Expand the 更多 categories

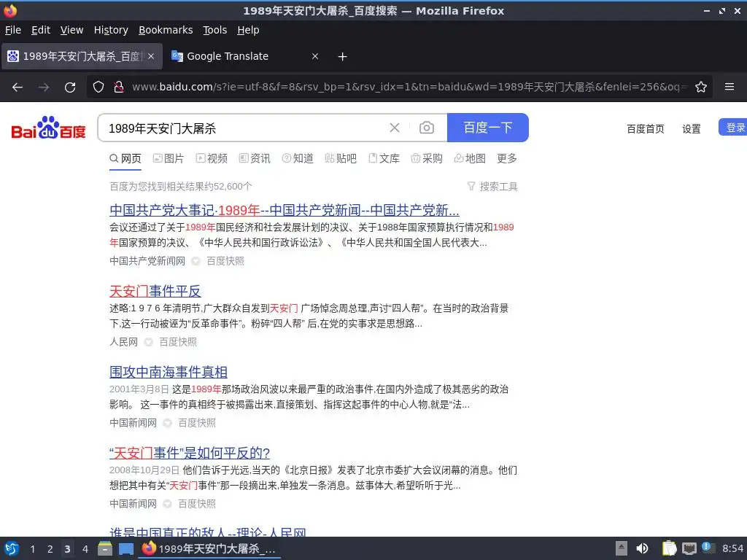[x=507, y=158]
